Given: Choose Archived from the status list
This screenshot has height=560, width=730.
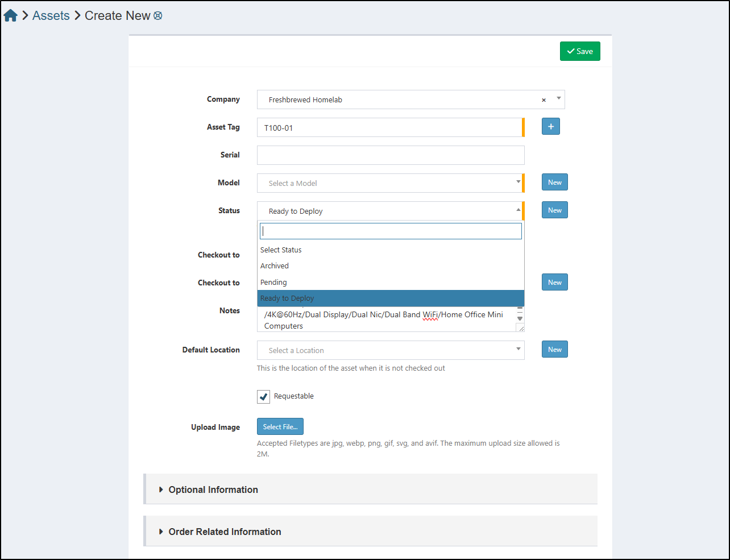Looking at the screenshot, I should [x=275, y=266].
